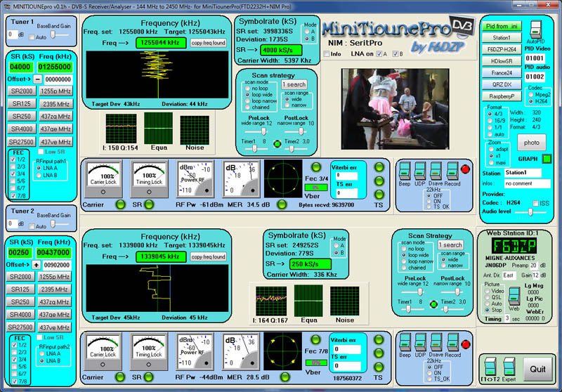562x392 pixels.
Task: Toggle Tuner 1 Dsave switch
Action: 436,171
